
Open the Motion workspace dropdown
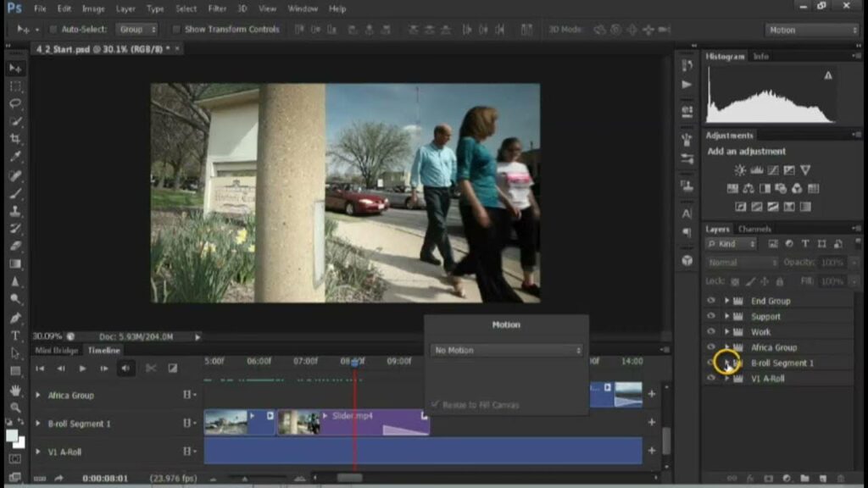[811, 30]
